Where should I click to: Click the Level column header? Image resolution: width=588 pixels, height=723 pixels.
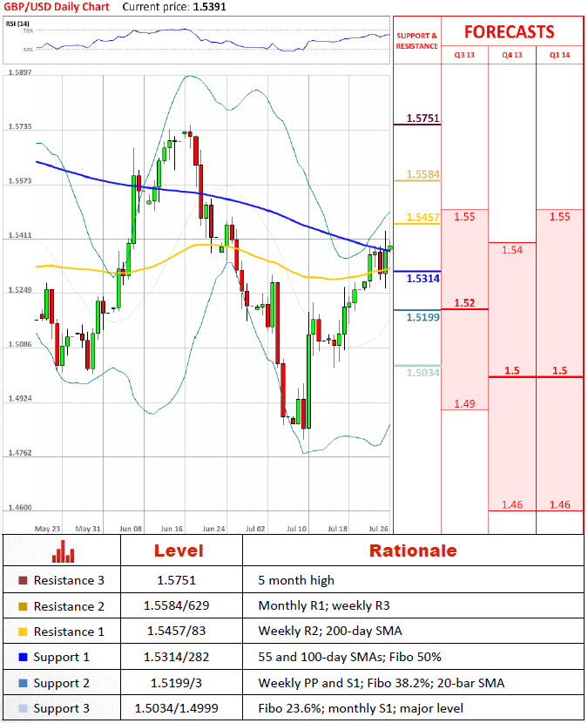click(x=179, y=551)
